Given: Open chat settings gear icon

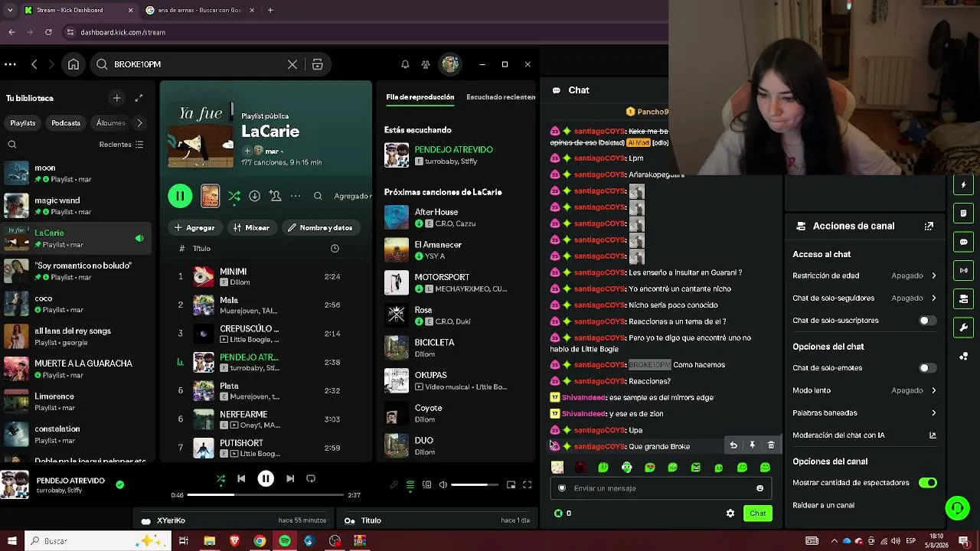Looking at the screenshot, I should pos(730,514).
